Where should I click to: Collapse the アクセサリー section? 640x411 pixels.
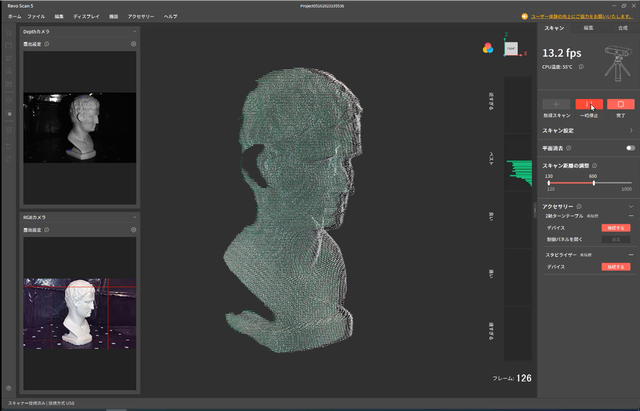(x=630, y=205)
